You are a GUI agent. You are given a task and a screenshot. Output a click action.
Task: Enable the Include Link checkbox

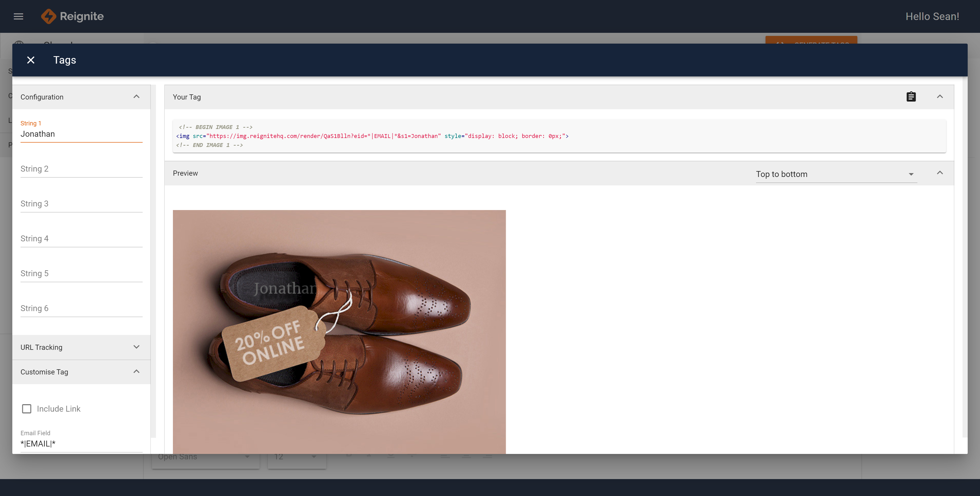pos(27,409)
